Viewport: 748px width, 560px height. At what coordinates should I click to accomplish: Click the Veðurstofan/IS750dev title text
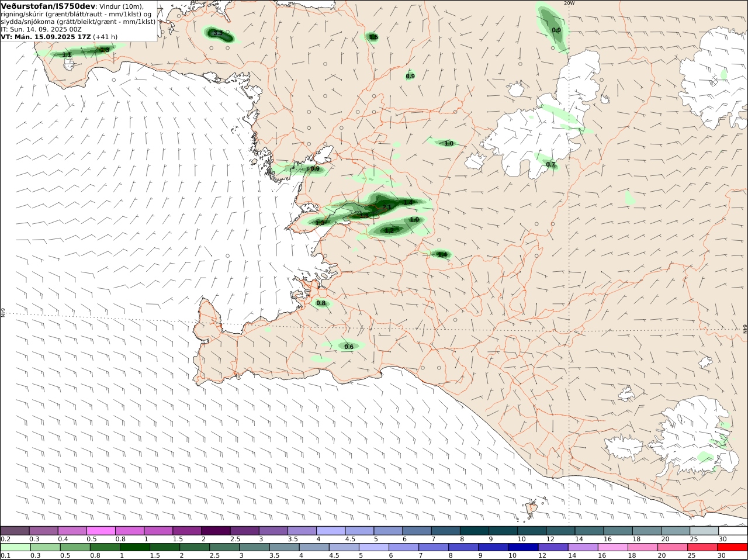[48, 6]
